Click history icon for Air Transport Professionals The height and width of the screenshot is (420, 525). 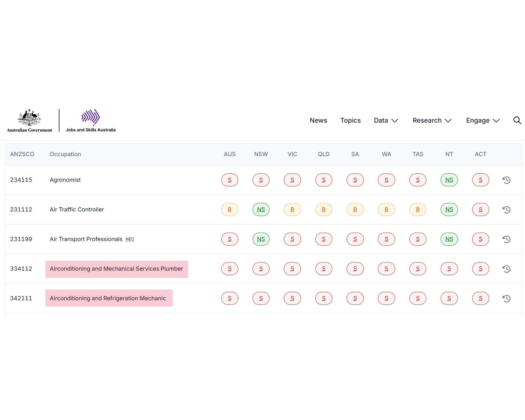[507, 239]
